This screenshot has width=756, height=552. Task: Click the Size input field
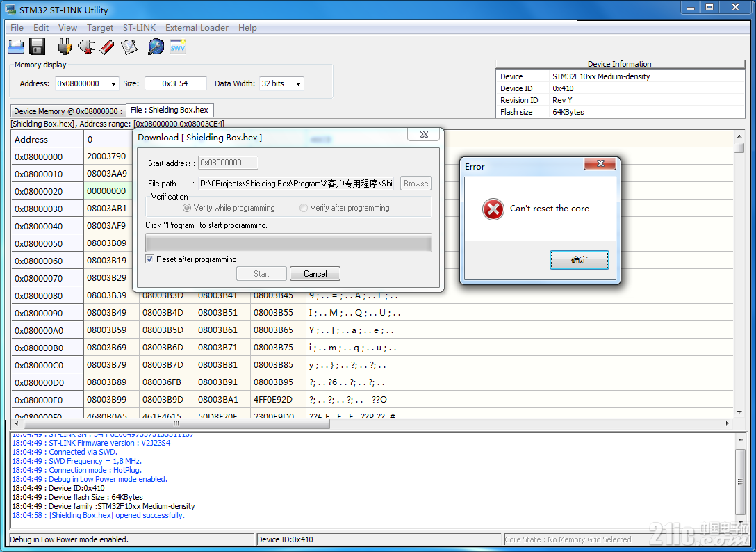click(176, 83)
